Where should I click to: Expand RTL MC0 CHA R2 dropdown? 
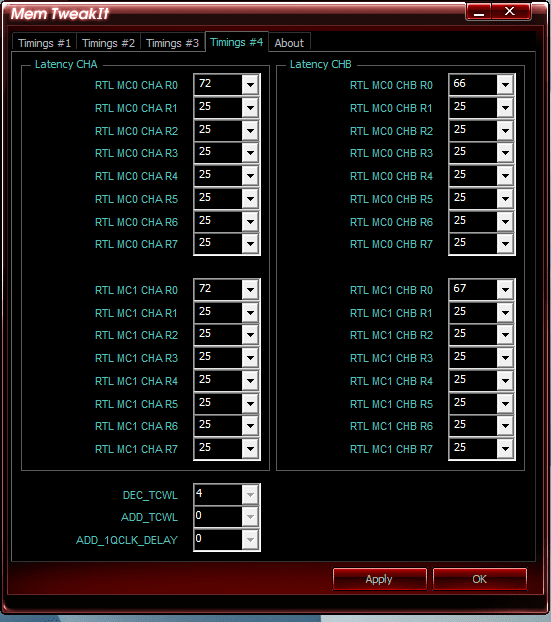point(250,131)
